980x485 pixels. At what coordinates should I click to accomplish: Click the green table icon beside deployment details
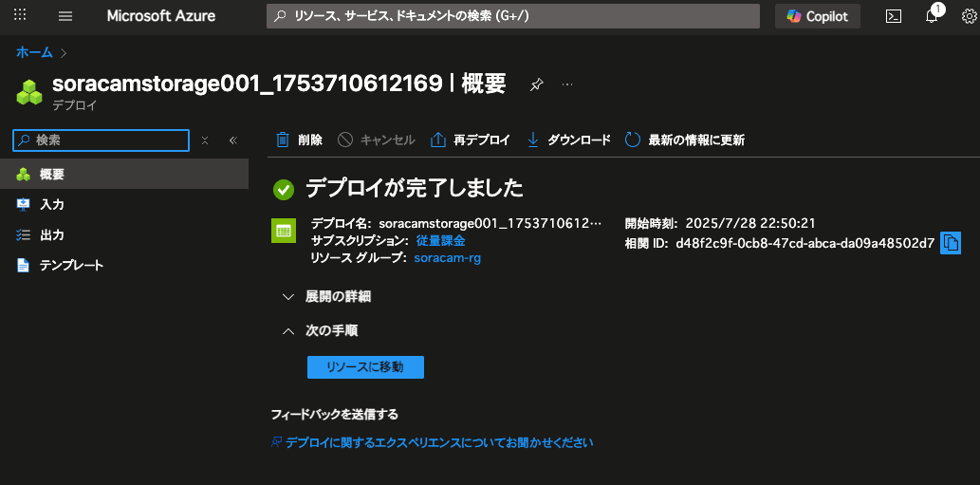click(x=283, y=231)
